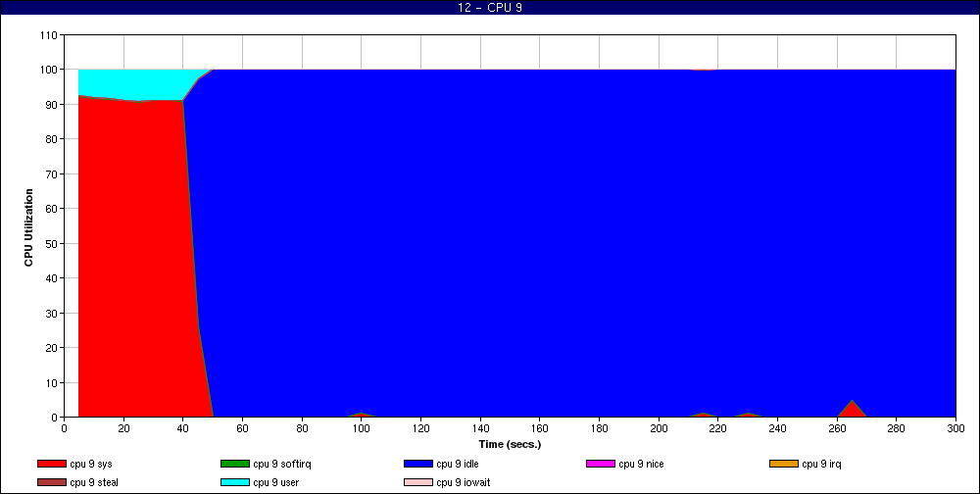Screen dimensions: 980x494
Task: Select the 'cpu 9 softirq' legend label
Action: [x=282, y=464]
